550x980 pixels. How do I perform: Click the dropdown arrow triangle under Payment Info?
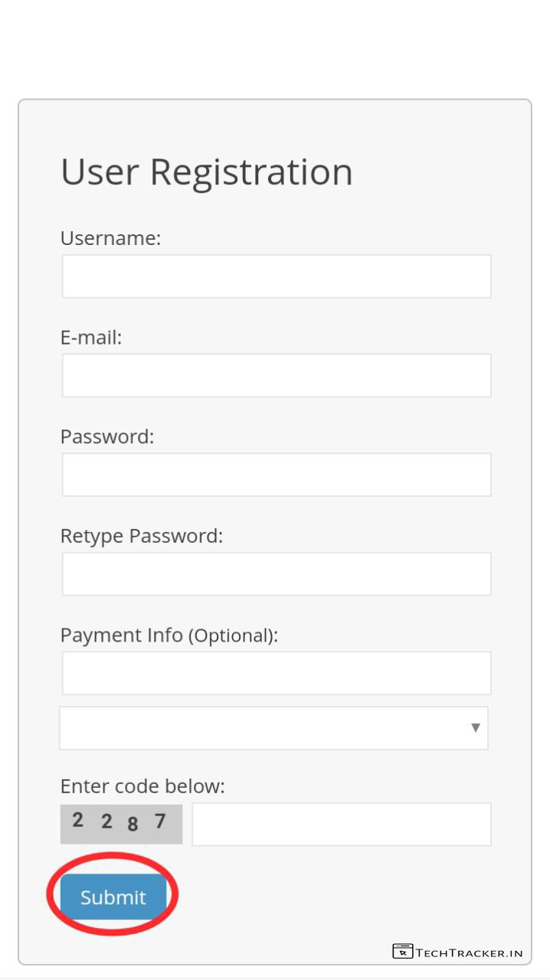click(x=476, y=727)
